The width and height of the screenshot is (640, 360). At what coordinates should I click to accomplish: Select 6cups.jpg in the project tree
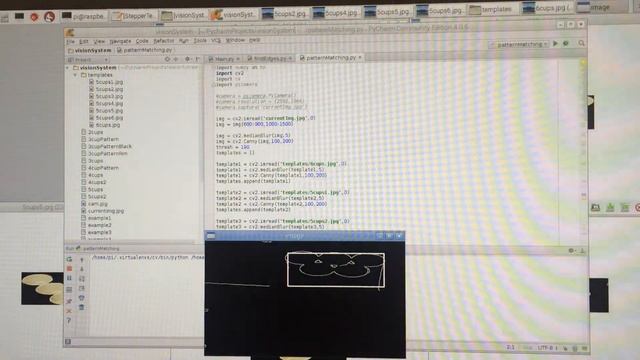pyautogui.click(x=104, y=125)
